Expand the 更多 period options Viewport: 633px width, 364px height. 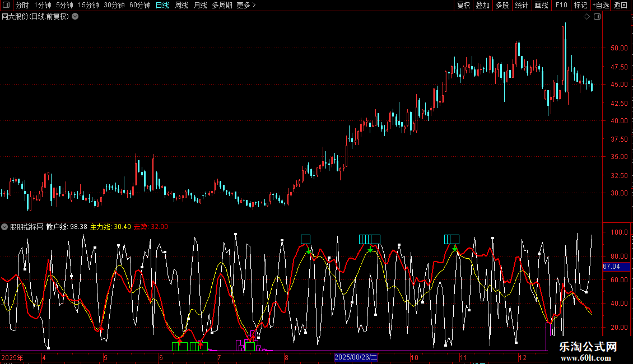246,5
